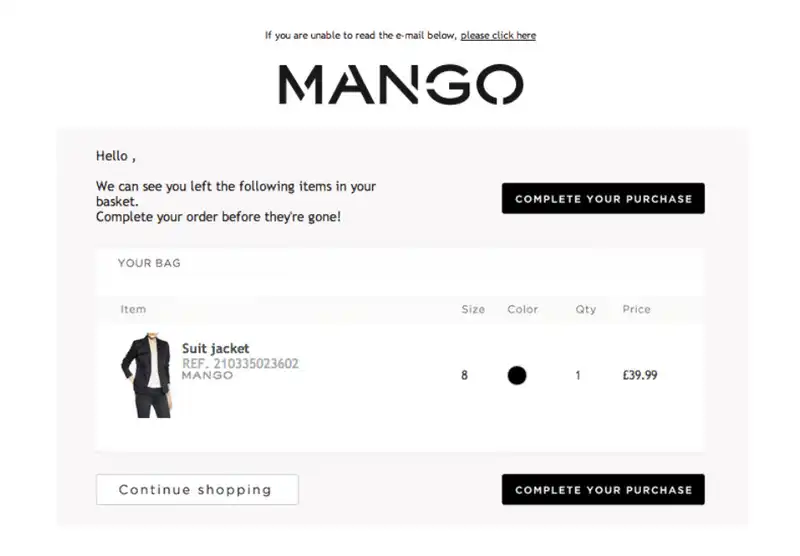Click the Item column header
The width and height of the screenshot is (800, 556).
click(x=133, y=309)
